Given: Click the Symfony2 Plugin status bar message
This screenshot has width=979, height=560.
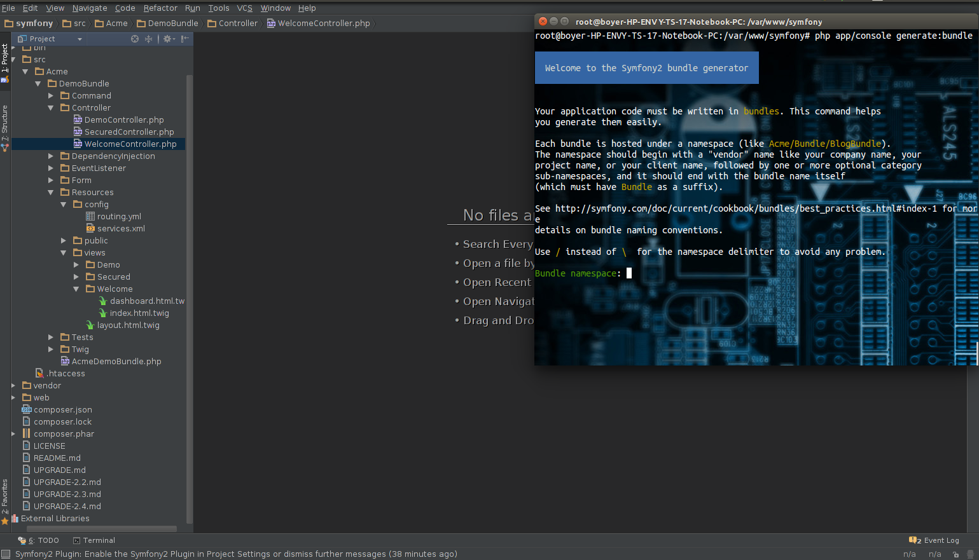Looking at the screenshot, I should click(x=236, y=554).
